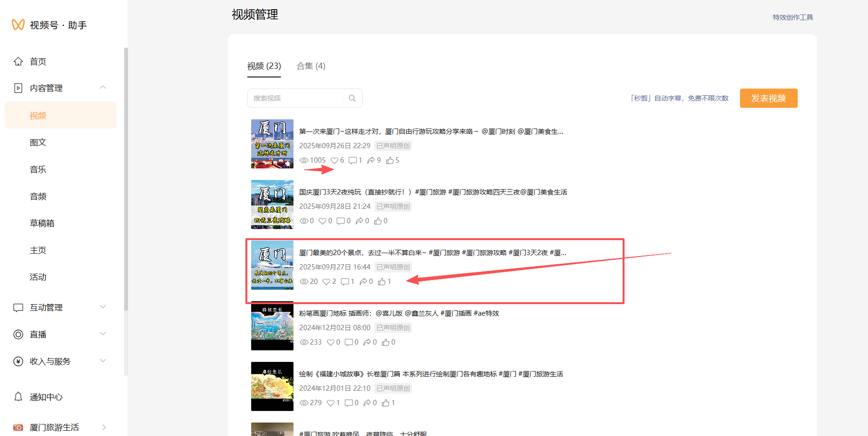Click the 发表视频 publish button
868x436 pixels.
pos(769,98)
